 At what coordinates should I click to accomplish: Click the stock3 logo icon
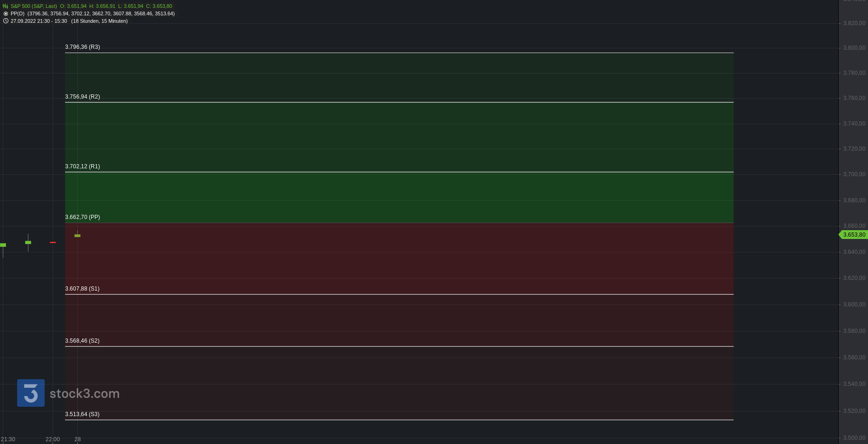[31, 393]
